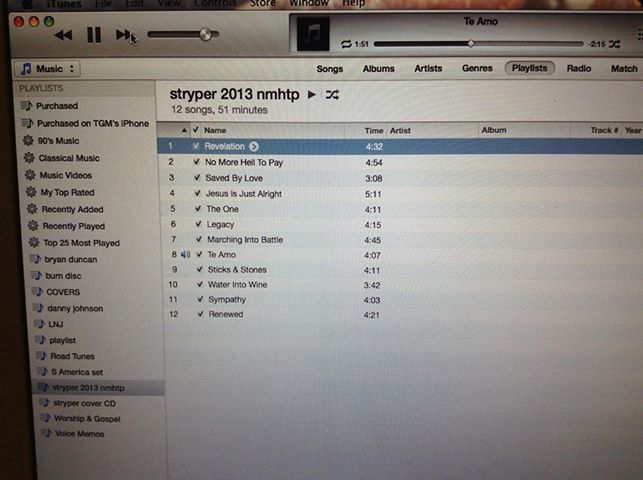Select the Recently Added playlist
643x480 pixels.
click(72, 209)
